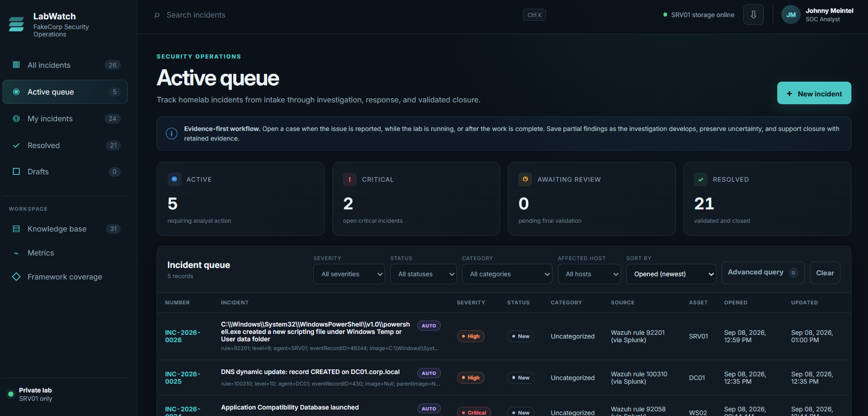This screenshot has height=416, width=868.
Task: Click the Metrics trend icon
Action: tap(16, 253)
